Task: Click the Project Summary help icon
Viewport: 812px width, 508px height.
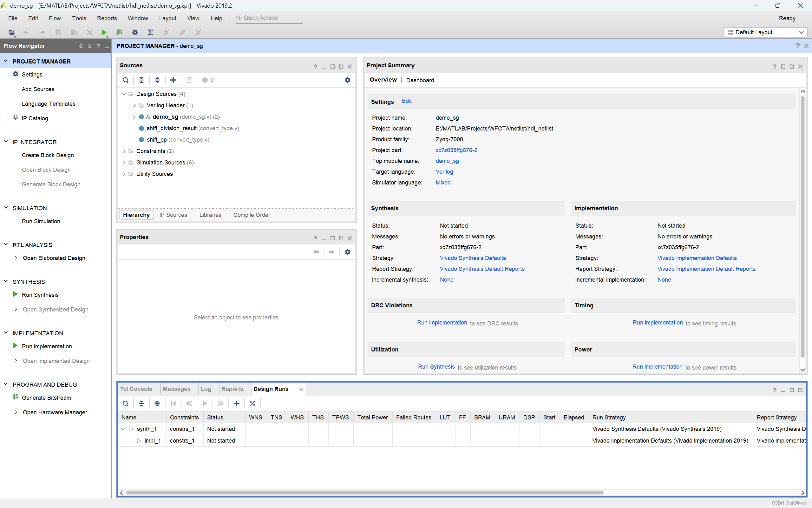Action: coord(775,67)
